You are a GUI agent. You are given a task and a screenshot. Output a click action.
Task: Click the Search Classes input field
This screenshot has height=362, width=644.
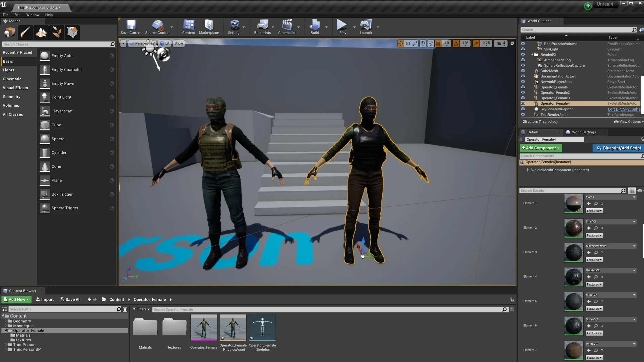tap(58, 44)
